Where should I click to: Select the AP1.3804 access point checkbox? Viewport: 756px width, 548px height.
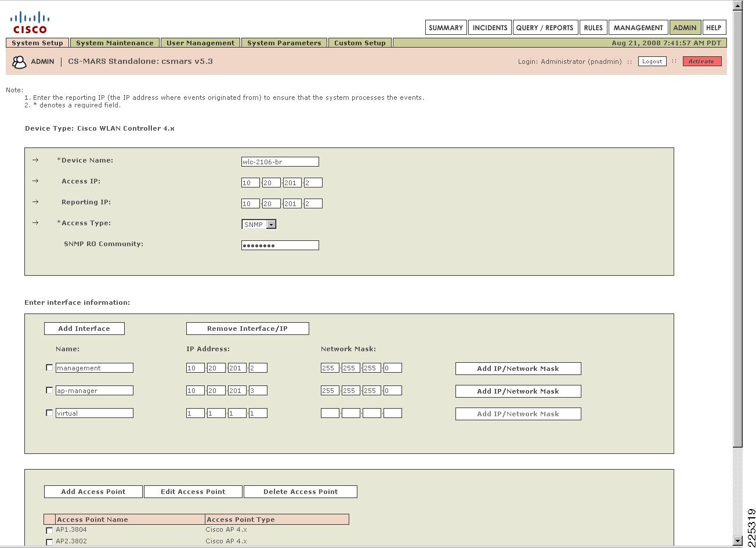point(49,530)
